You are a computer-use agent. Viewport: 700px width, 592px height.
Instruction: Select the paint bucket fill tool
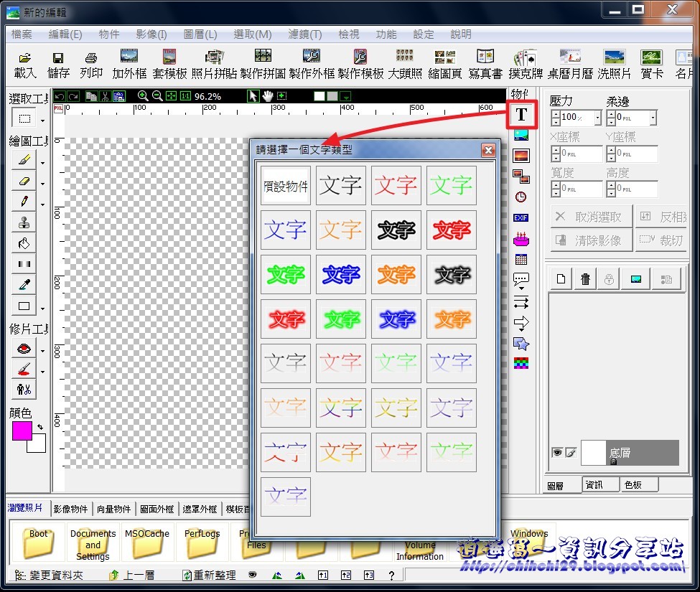coord(24,243)
